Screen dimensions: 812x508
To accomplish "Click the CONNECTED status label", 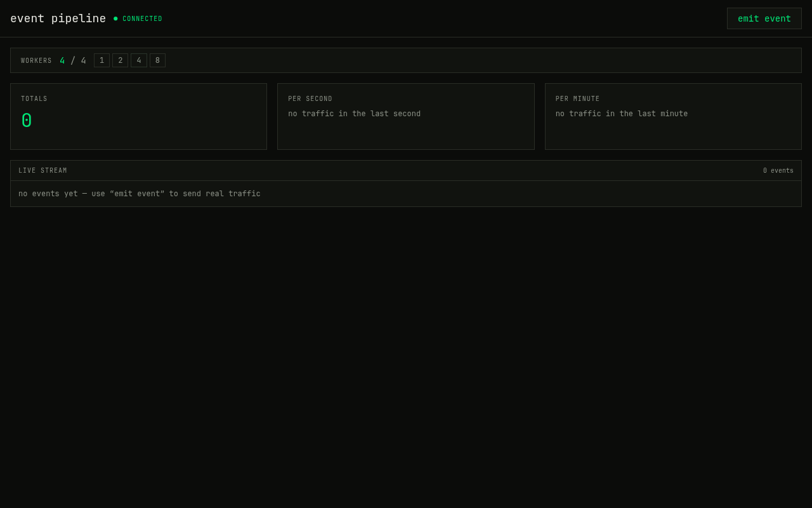I will tap(142, 19).
